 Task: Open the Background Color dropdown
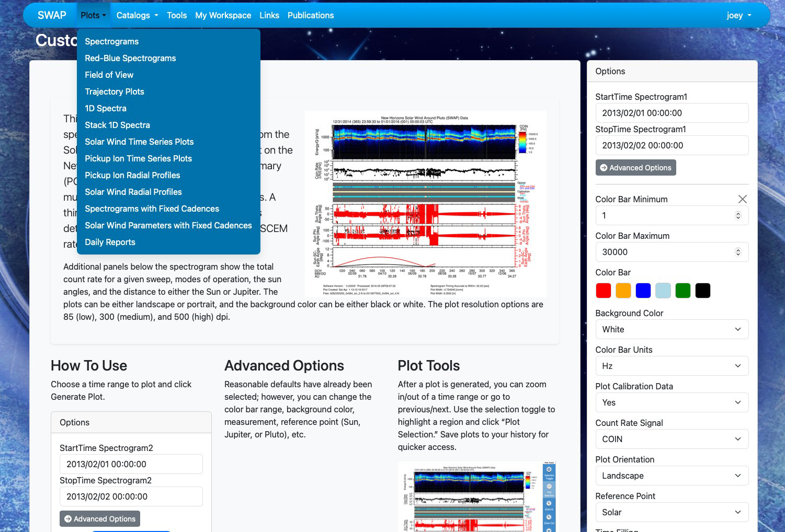pyautogui.click(x=672, y=329)
